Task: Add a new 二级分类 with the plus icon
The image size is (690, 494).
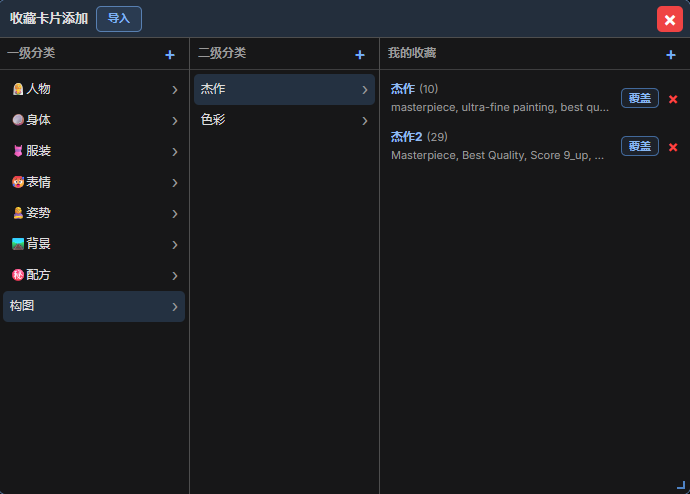Action: click(x=360, y=55)
